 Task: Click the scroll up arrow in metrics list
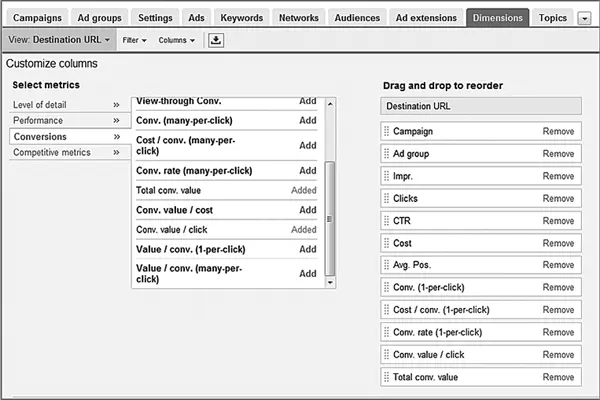[x=330, y=104]
